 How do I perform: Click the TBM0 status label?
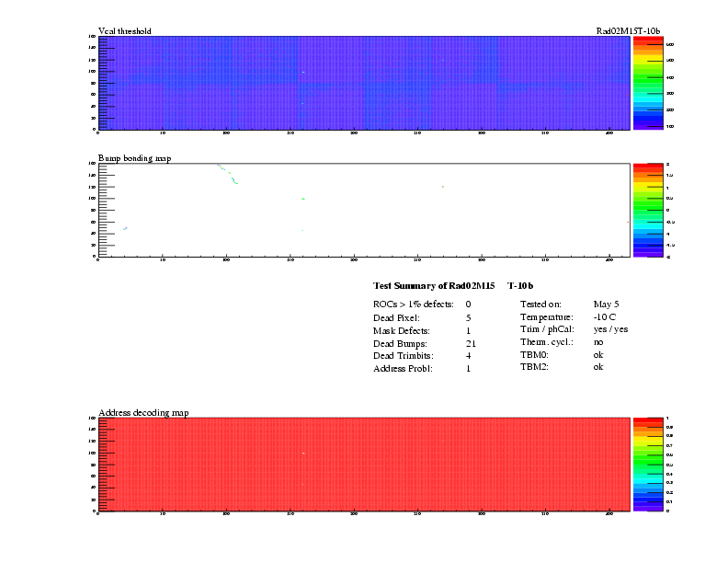click(534, 355)
